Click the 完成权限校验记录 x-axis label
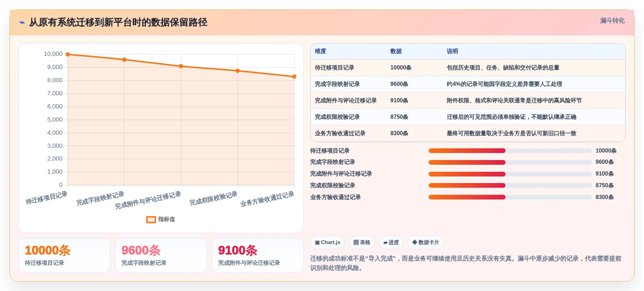This screenshot has width=644, height=291. pyautogui.click(x=214, y=199)
